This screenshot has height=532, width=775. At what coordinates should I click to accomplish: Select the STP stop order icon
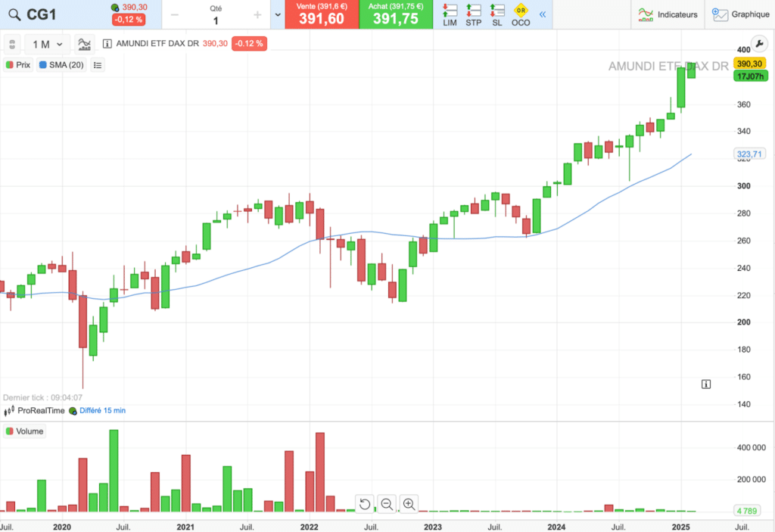coord(474,14)
